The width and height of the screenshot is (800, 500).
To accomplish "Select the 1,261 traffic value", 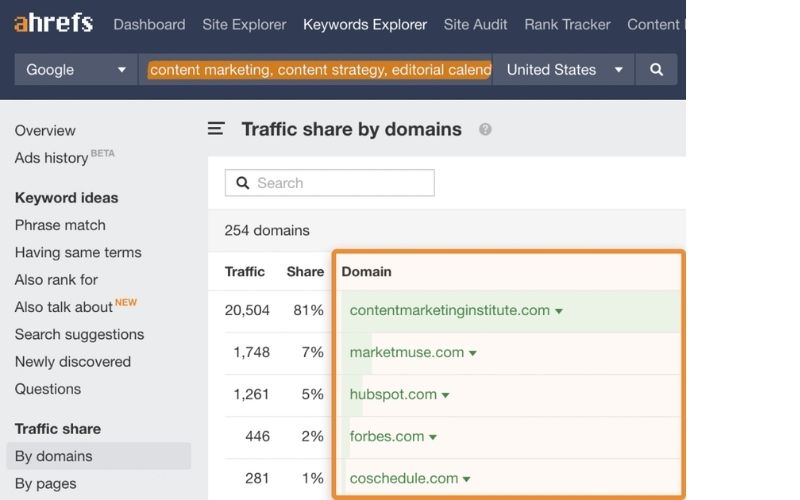I will pos(252,394).
